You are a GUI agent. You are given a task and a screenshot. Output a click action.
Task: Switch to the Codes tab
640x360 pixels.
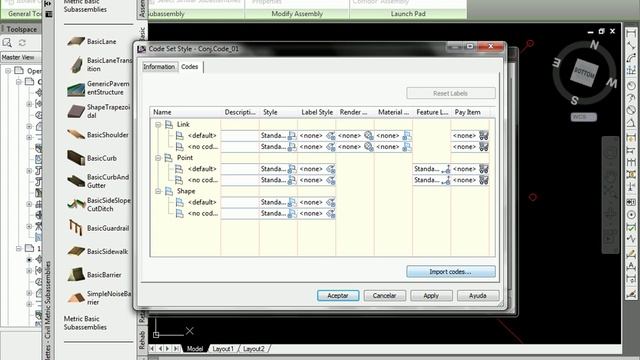(190, 67)
